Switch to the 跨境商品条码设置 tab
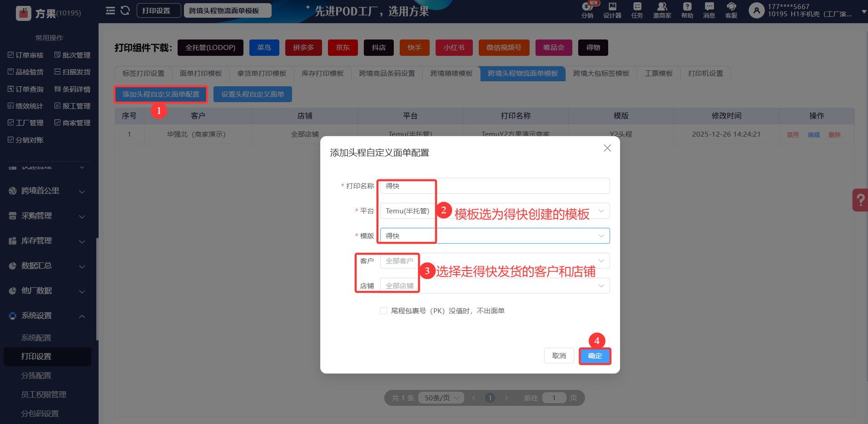Screen dimensions: 868x424 point(387,74)
